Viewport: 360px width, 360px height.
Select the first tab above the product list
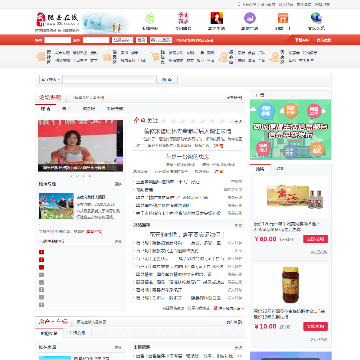tap(260, 169)
